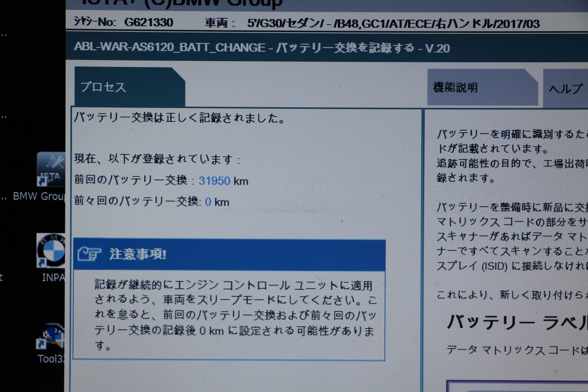Click the バッテリー交換は正しく記録されました message
The height and width of the screenshot is (392, 588).
coord(179,118)
